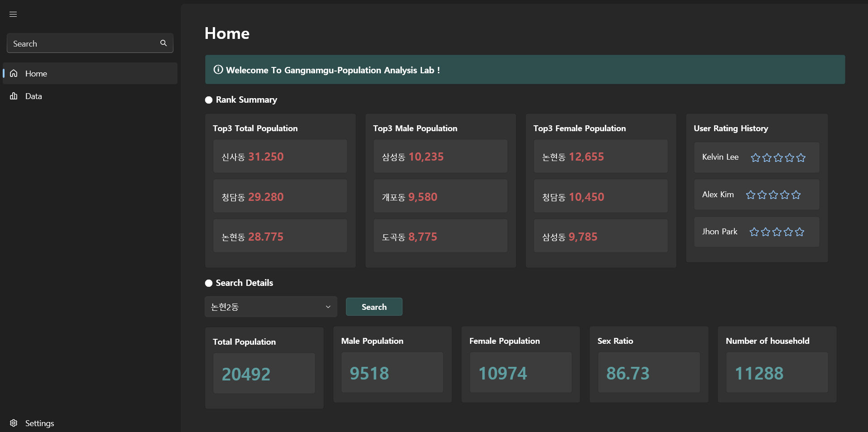
Task: Select the 도곡동 8,775 card
Action: click(x=441, y=236)
